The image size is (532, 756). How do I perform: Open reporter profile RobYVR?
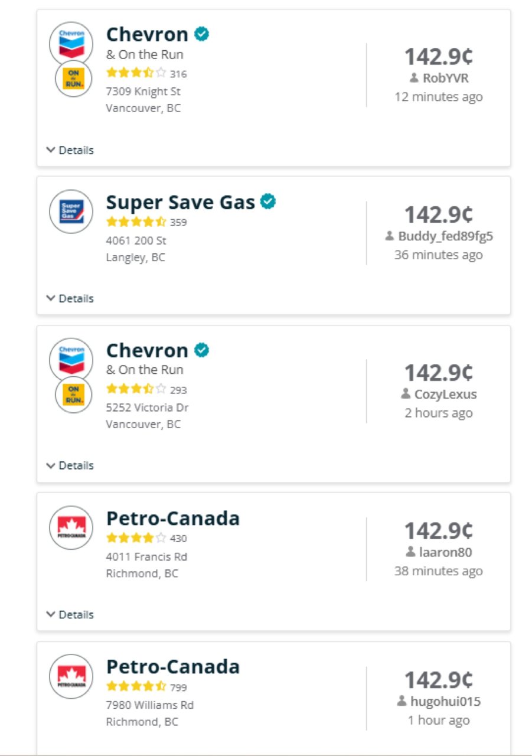click(439, 78)
